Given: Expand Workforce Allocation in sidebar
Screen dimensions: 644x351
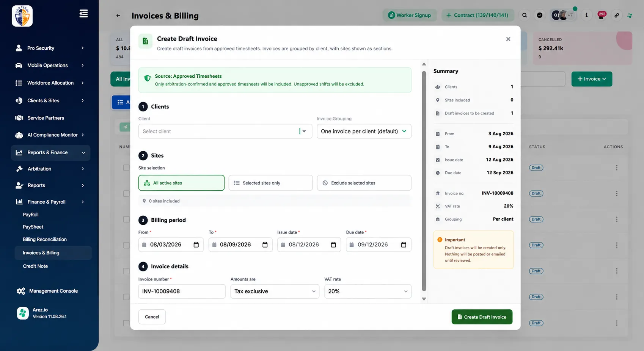Looking at the screenshot, I should point(50,83).
